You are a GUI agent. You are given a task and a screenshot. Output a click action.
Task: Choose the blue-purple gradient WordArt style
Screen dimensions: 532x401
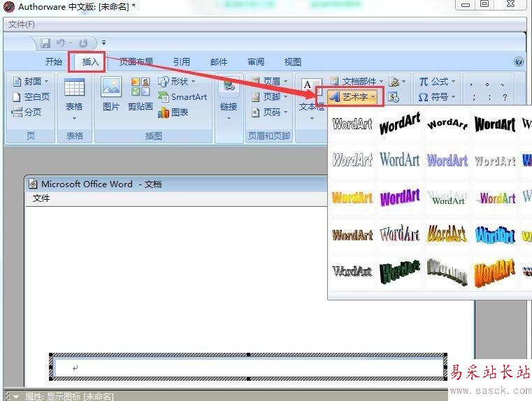[447, 161]
